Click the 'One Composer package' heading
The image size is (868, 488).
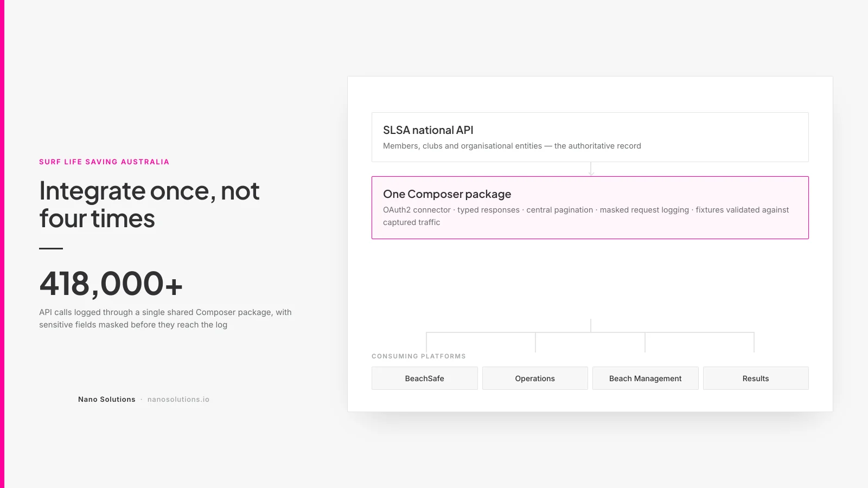tap(447, 194)
